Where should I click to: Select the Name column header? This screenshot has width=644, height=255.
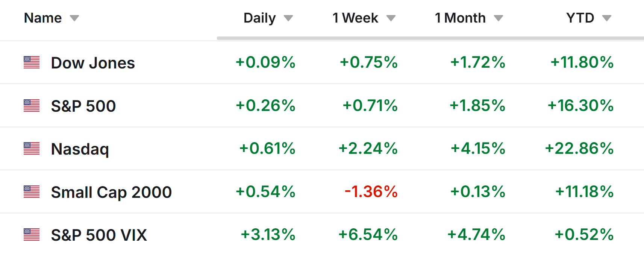(43, 18)
